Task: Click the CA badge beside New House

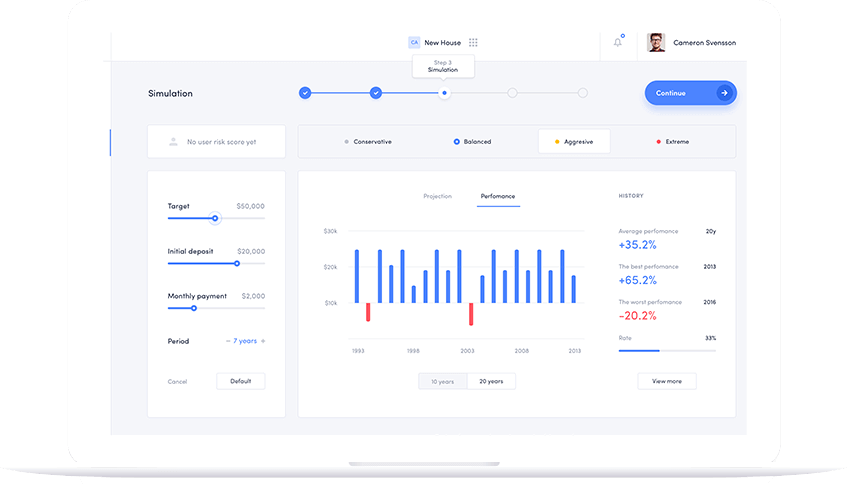Action: point(414,43)
